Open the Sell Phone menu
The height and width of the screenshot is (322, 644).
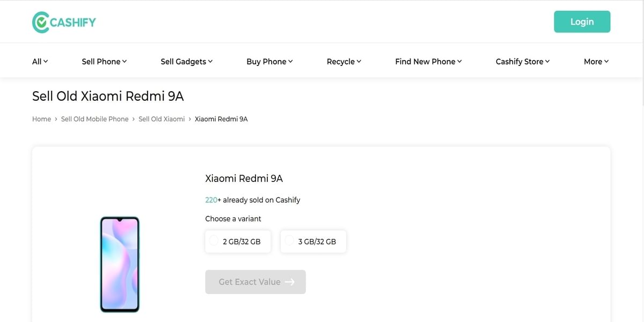pyautogui.click(x=104, y=61)
